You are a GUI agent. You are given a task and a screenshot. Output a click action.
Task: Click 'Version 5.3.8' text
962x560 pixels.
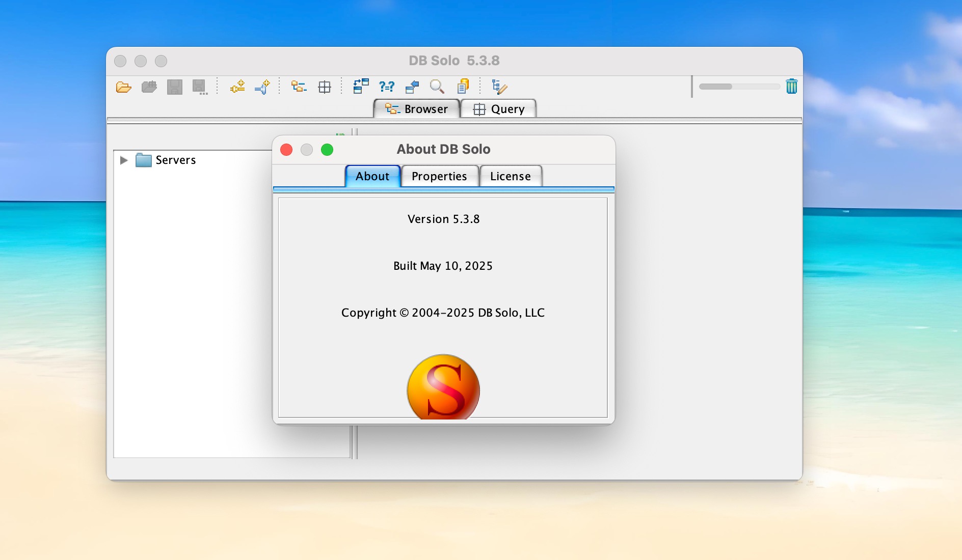(x=443, y=219)
